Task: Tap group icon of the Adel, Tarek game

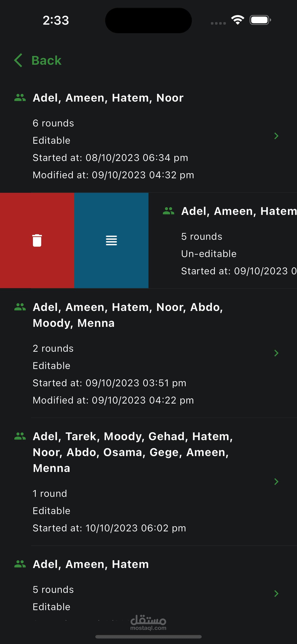Action: tap(20, 436)
